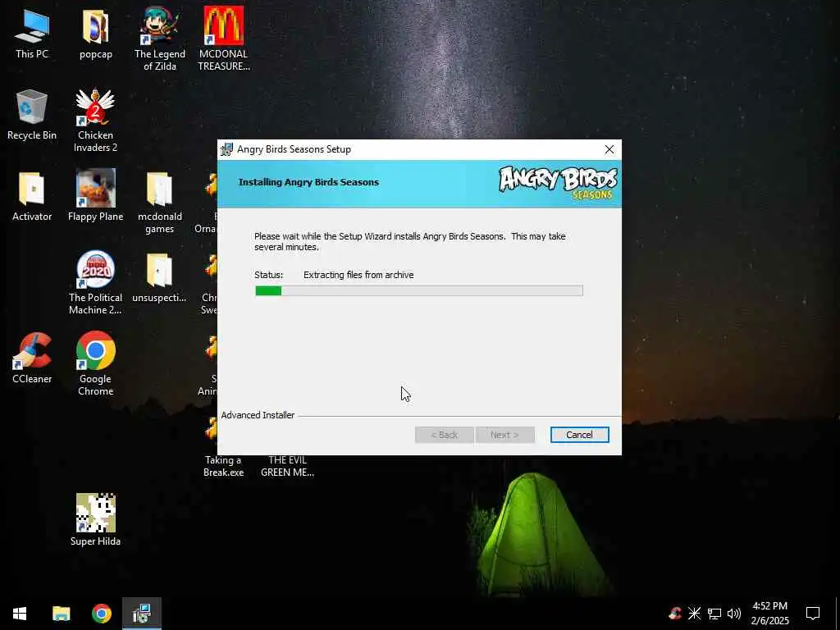Viewport: 840px width, 630px height.
Task: Click the setup window title bar icon
Action: [227, 149]
